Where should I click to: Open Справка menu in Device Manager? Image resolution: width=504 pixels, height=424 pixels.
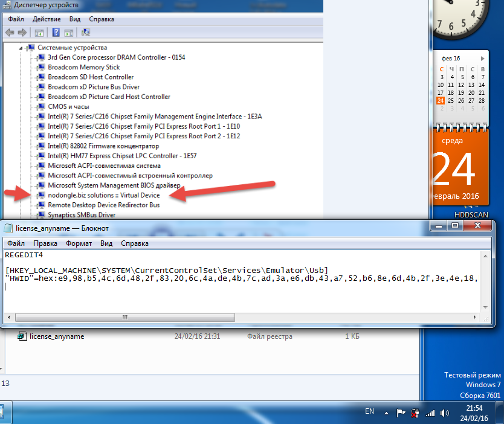[x=102, y=19]
